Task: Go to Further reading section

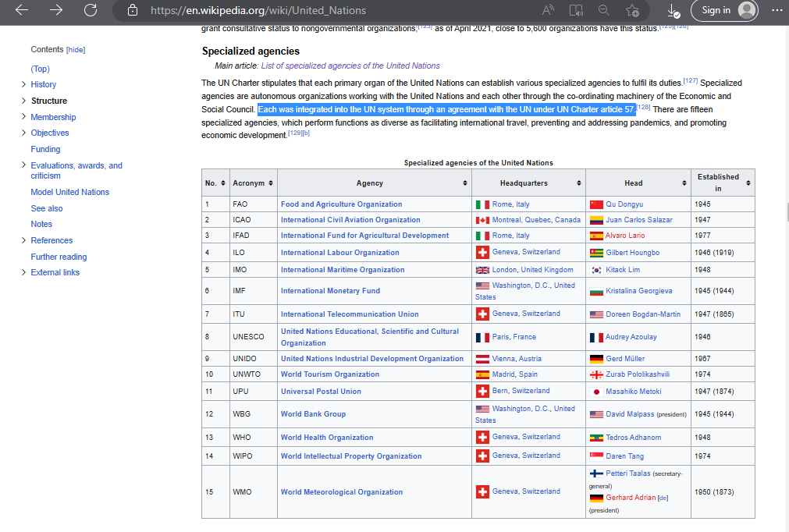Action: tap(59, 257)
